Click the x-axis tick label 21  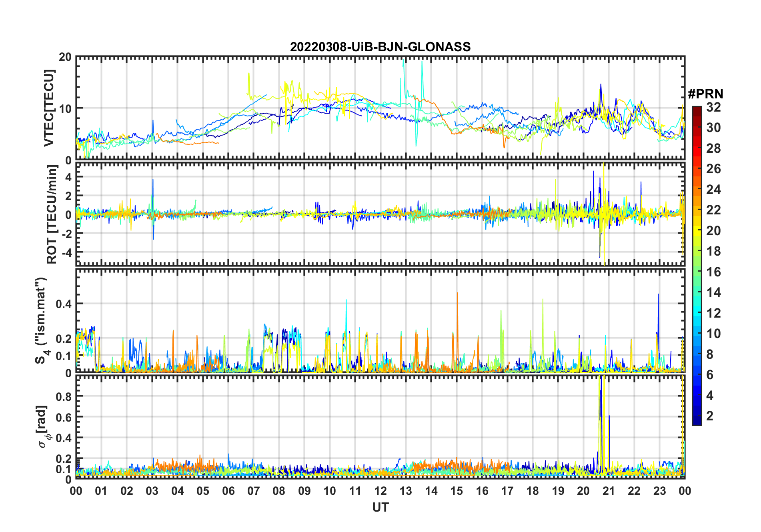(609, 491)
